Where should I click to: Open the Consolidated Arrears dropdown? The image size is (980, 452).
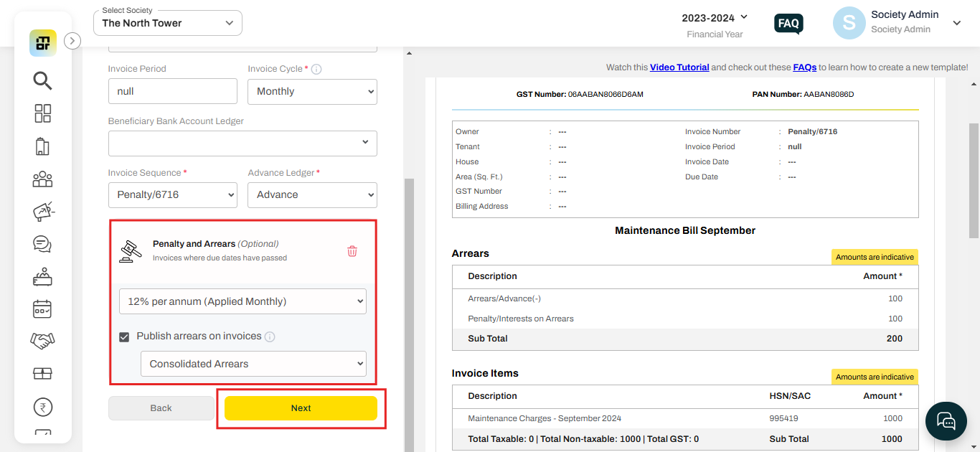[253, 364]
